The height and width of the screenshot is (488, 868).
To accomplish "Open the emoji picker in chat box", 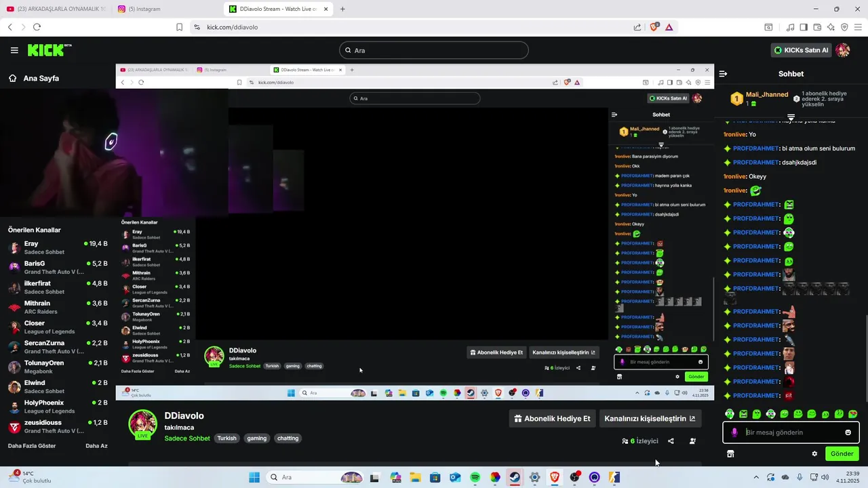I will (848, 432).
